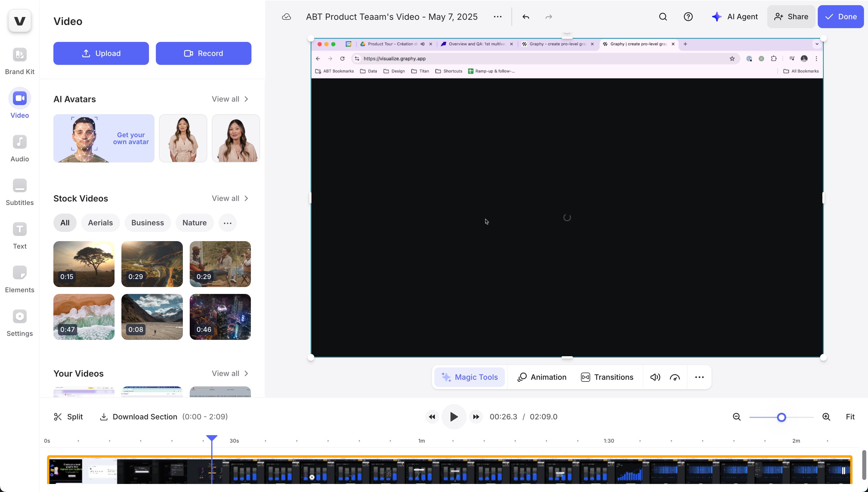868x492 pixels.
Task: Click Fit timeline to view
Action: [850, 417]
